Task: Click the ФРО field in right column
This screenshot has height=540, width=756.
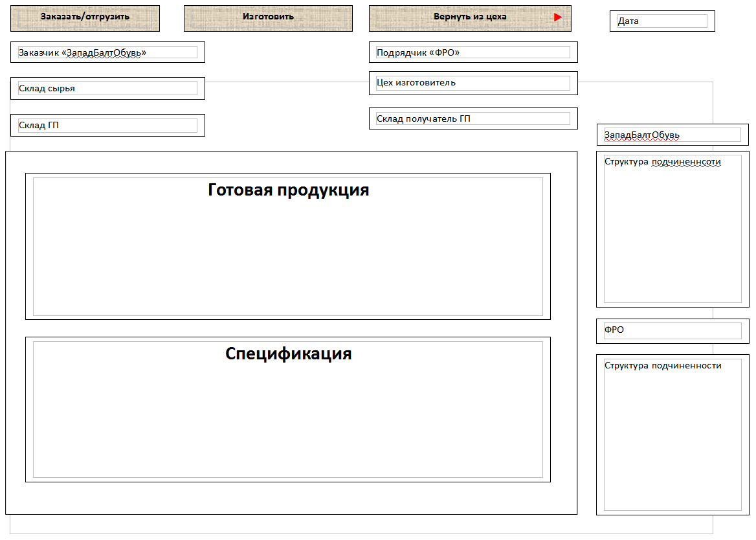Action: tap(672, 330)
